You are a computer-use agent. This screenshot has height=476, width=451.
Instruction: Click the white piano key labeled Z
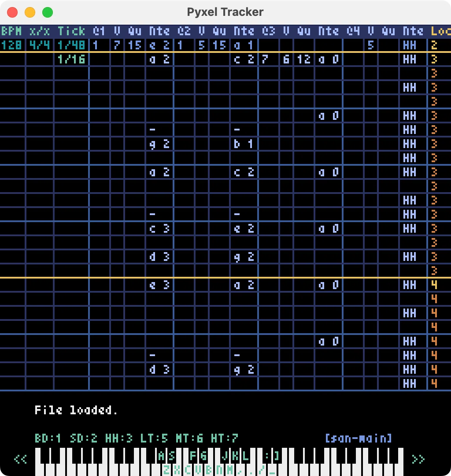click(166, 470)
